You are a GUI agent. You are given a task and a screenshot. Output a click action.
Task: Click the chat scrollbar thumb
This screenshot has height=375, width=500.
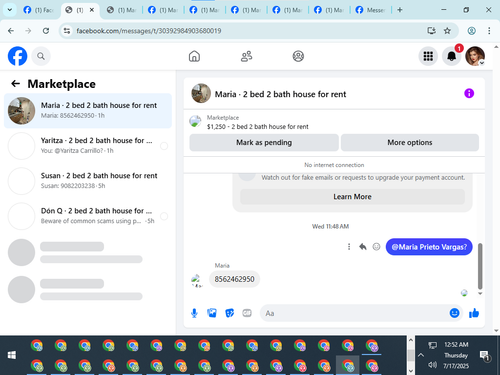point(480,266)
